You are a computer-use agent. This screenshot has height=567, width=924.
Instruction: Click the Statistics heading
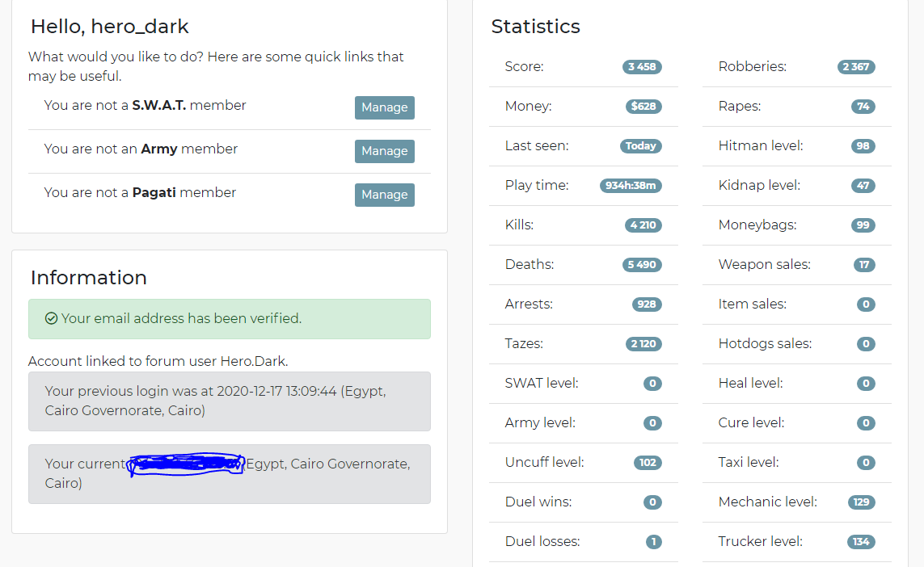[536, 27]
